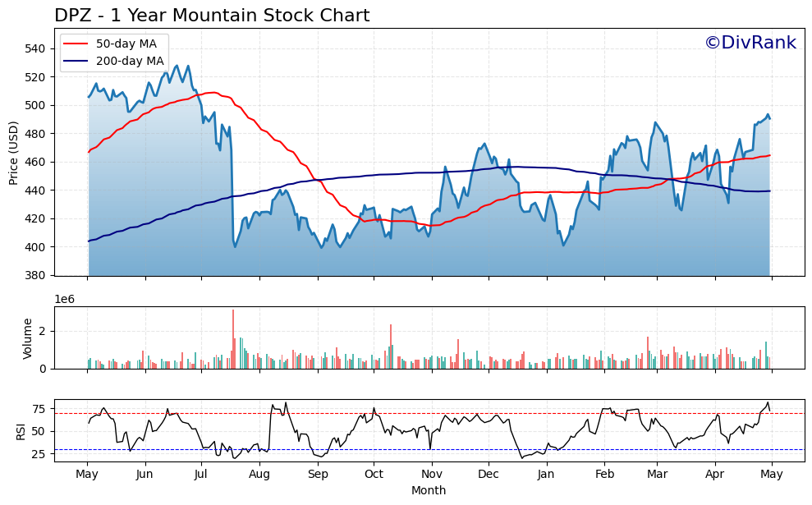The height and width of the screenshot is (505, 812).
Task: Click the 400 price axis tick label
Action: tap(34, 247)
